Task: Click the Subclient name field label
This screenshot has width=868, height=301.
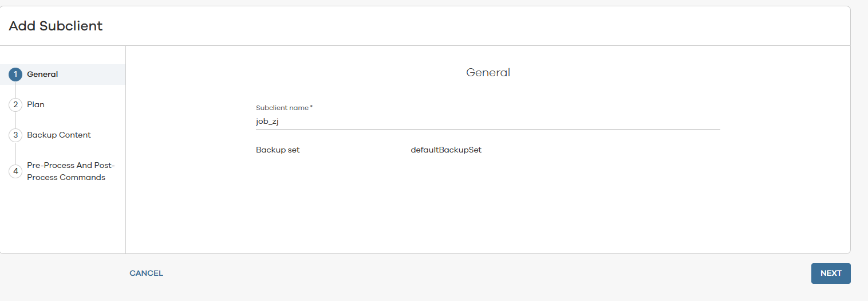Action: coord(282,108)
